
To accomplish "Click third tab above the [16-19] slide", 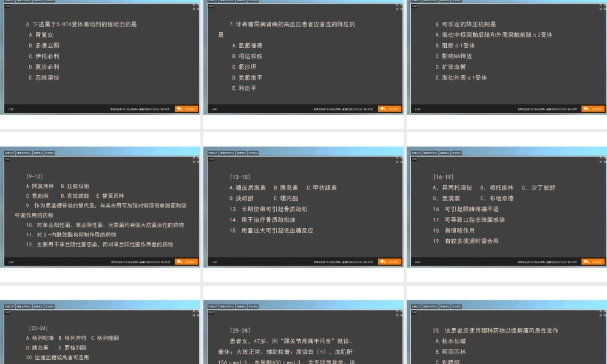I will pos(445,153).
